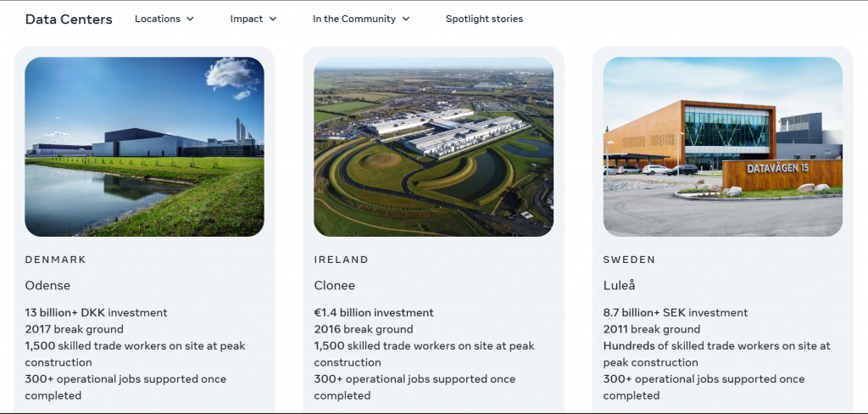Click the Luleå Datavägen building photo

pyautogui.click(x=722, y=147)
